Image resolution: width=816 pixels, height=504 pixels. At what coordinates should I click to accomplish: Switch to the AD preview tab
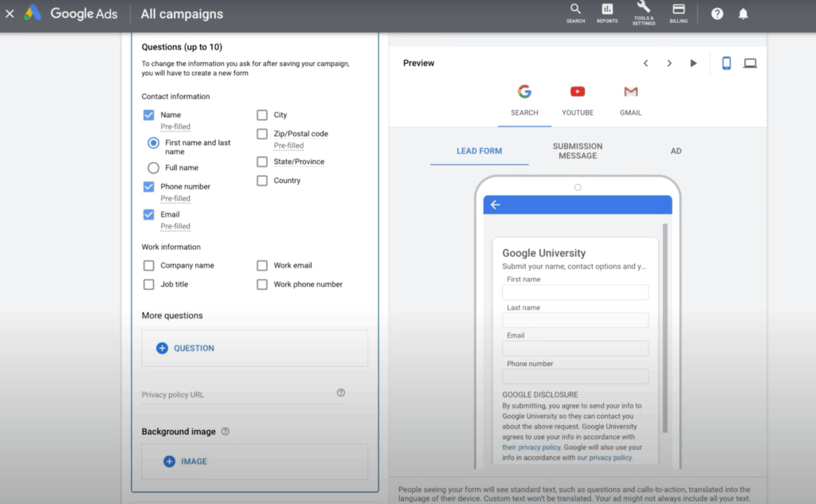point(676,150)
